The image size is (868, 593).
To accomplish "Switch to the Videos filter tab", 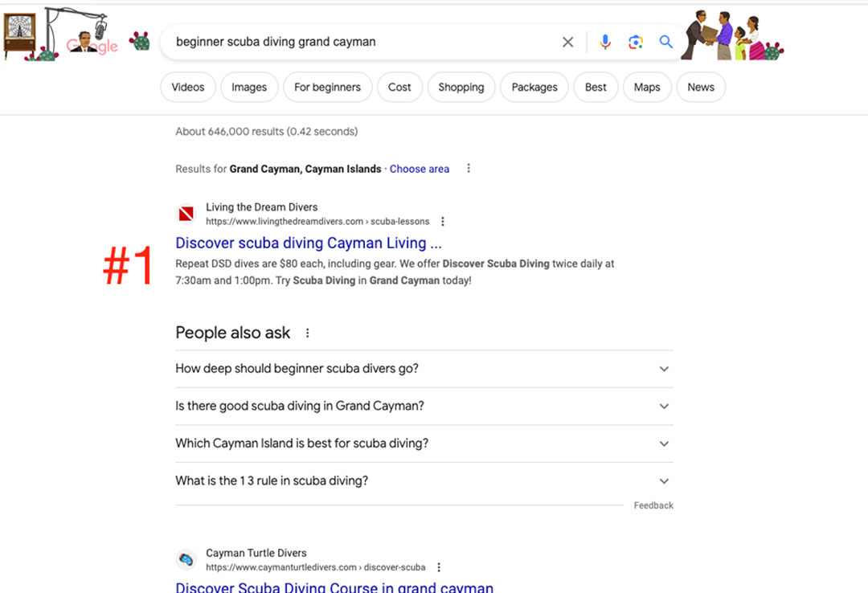I will pyautogui.click(x=187, y=87).
